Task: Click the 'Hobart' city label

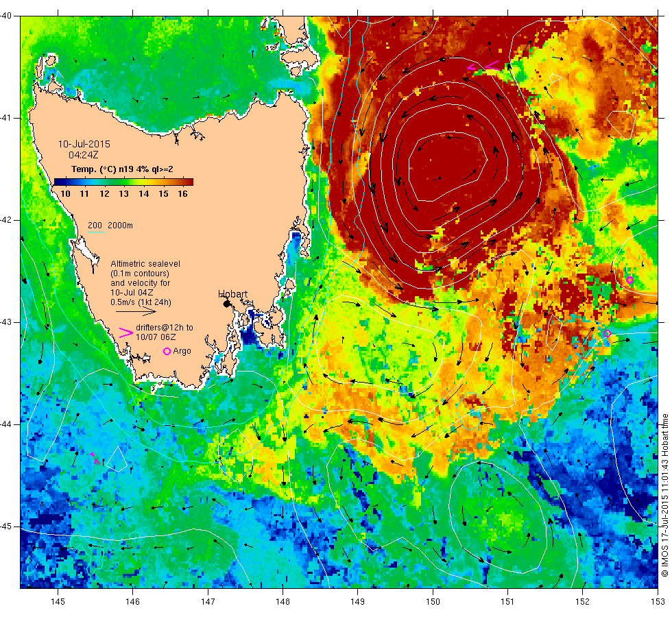Action: [233, 294]
